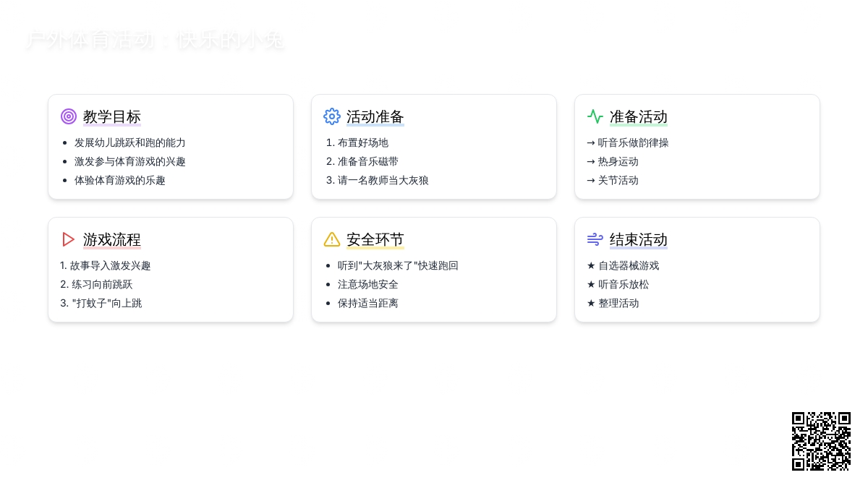868x488 pixels.
Task: Click the slide title 户外体育活动：快乐的小兔
Action: pos(155,40)
